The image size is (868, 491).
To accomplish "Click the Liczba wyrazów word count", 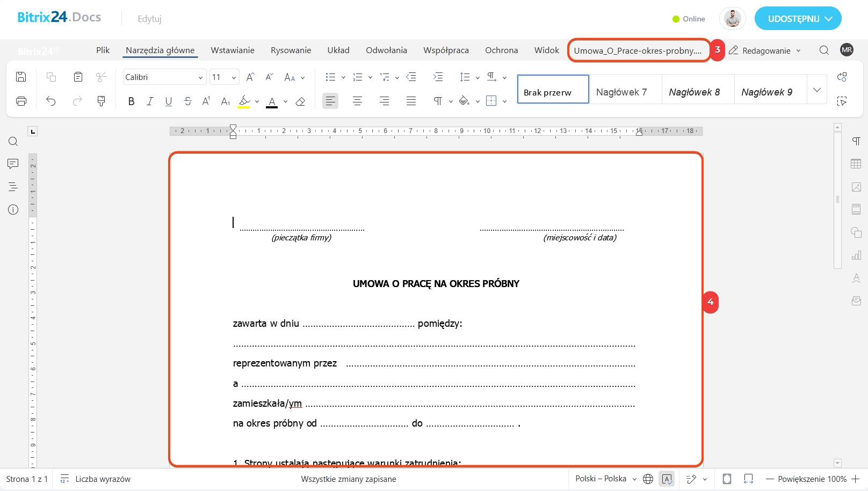I will 103,479.
